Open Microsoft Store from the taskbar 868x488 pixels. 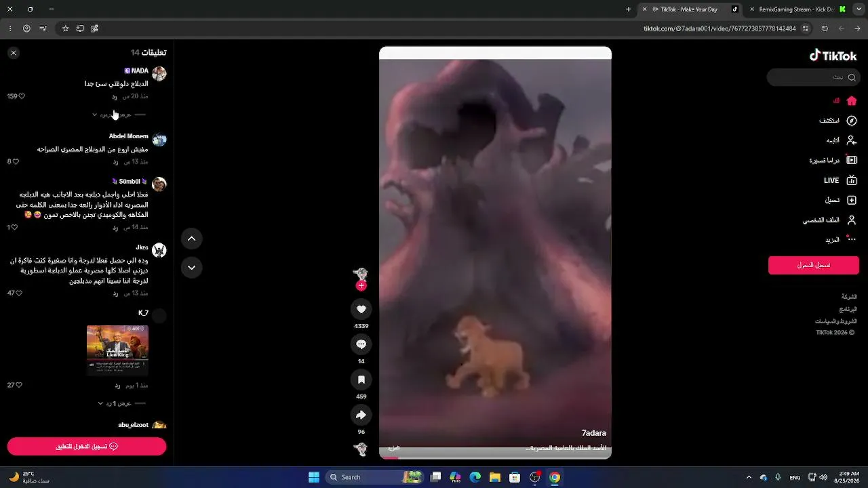click(x=515, y=477)
